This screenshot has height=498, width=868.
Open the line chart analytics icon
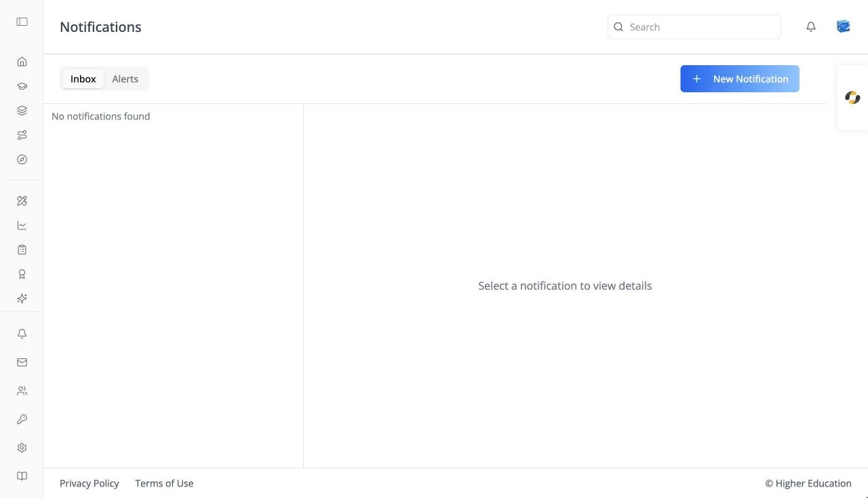tap(22, 225)
